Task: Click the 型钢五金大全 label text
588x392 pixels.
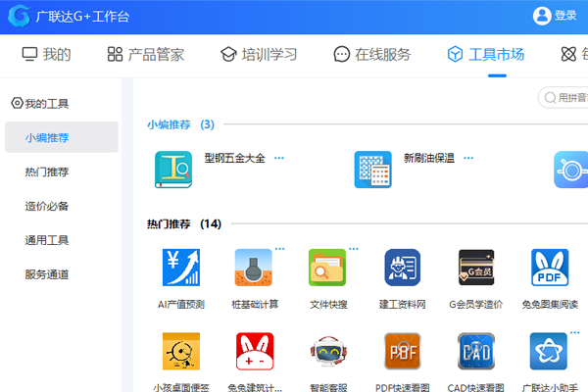Action: 235,158
